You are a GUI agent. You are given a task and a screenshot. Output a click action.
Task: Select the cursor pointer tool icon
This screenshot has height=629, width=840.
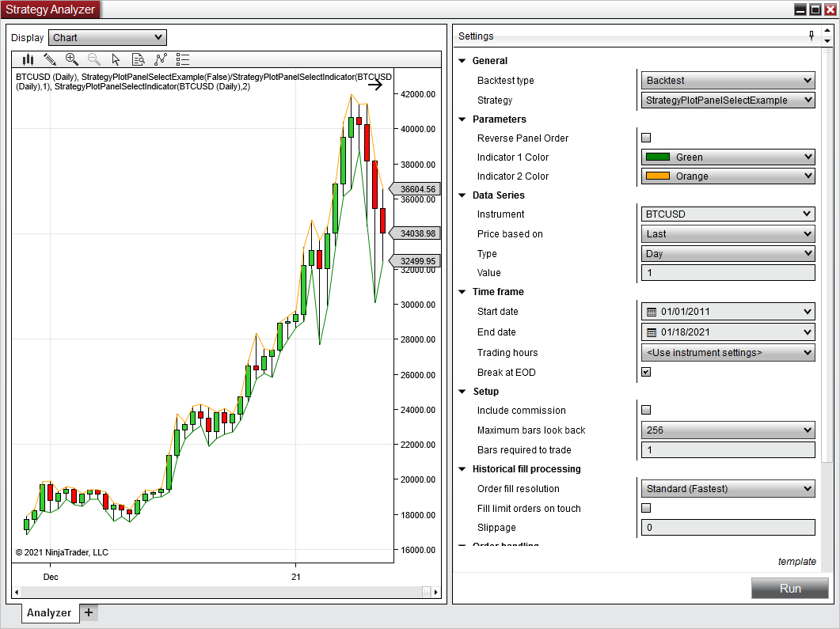pos(116,59)
